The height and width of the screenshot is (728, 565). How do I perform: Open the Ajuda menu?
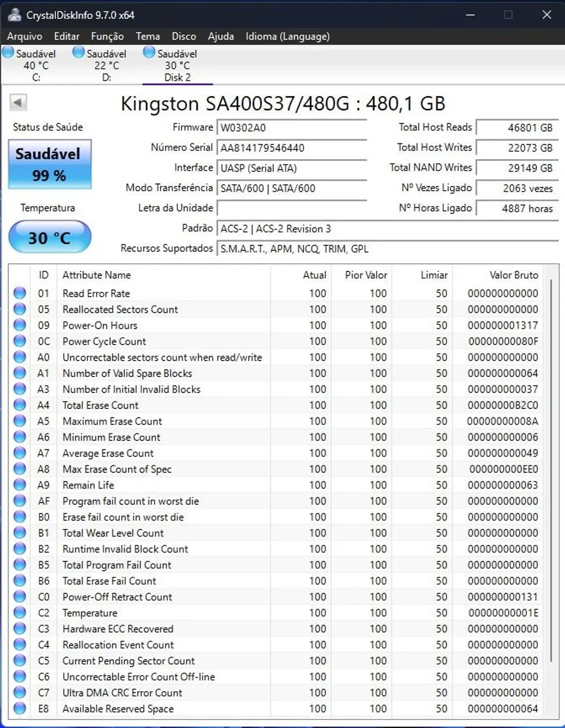click(221, 36)
